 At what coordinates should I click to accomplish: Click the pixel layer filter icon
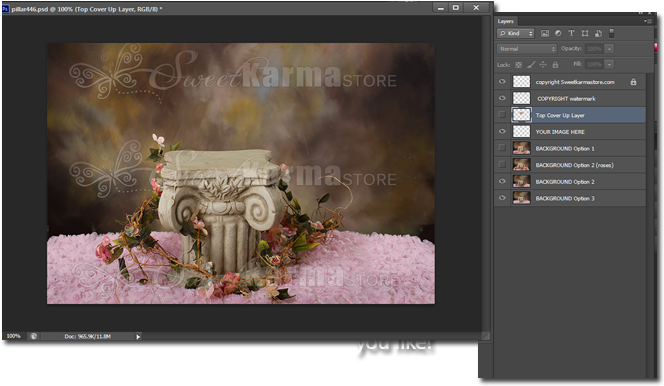[545, 33]
